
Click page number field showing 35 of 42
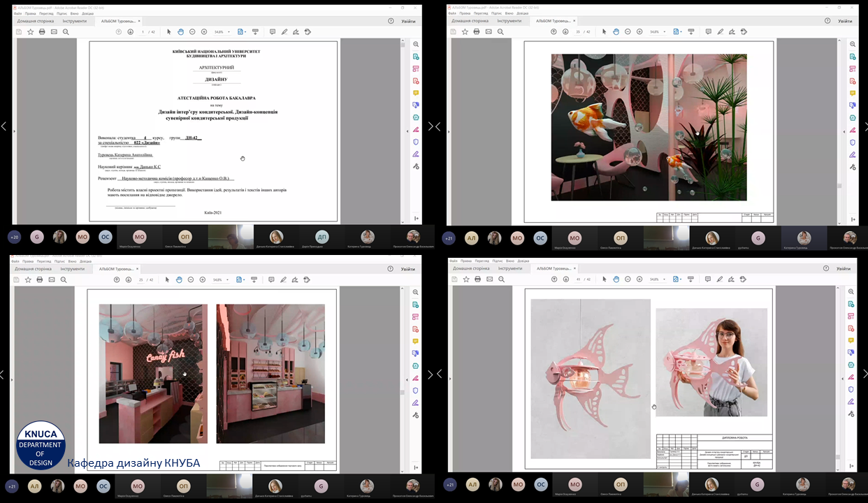tap(578, 31)
